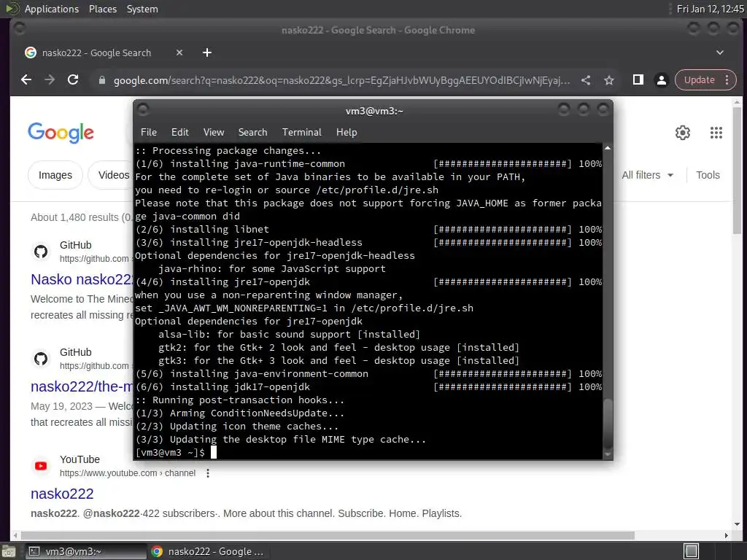Screen dimensions: 747x560
Task: Click the second GitHub result favicon
Action: pos(41,359)
